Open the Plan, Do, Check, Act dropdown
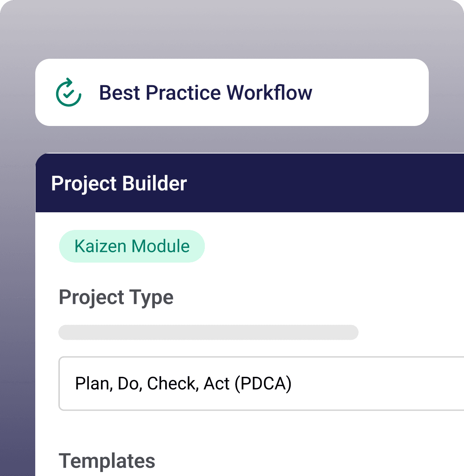This screenshot has height=476, width=464. pyautogui.click(x=261, y=383)
